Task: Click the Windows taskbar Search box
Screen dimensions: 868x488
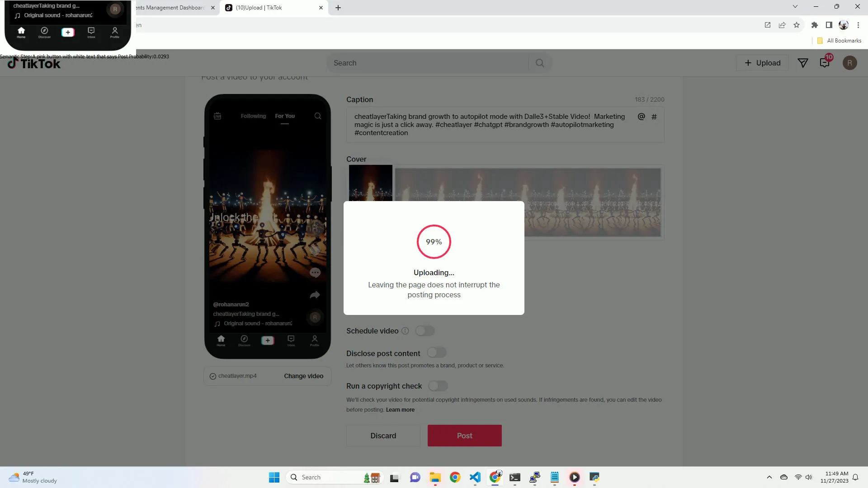Action: tap(335, 477)
